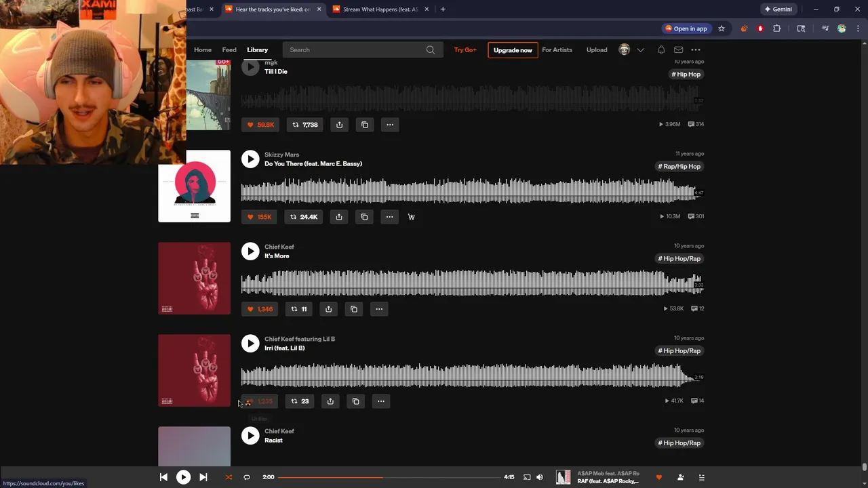This screenshot has width=868, height=488.
Task: Expand the profile avatar dropdown chevron
Action: tap(640, 50)
